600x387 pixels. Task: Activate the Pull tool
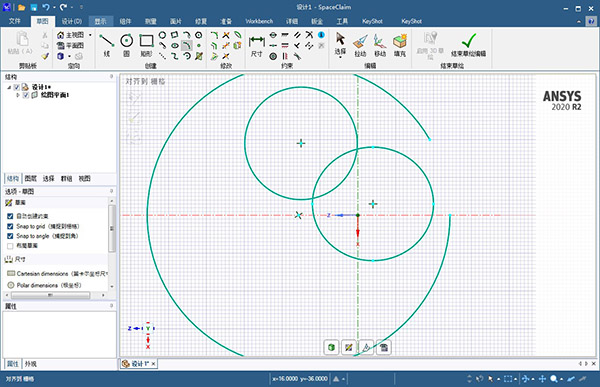click(360, 45)
